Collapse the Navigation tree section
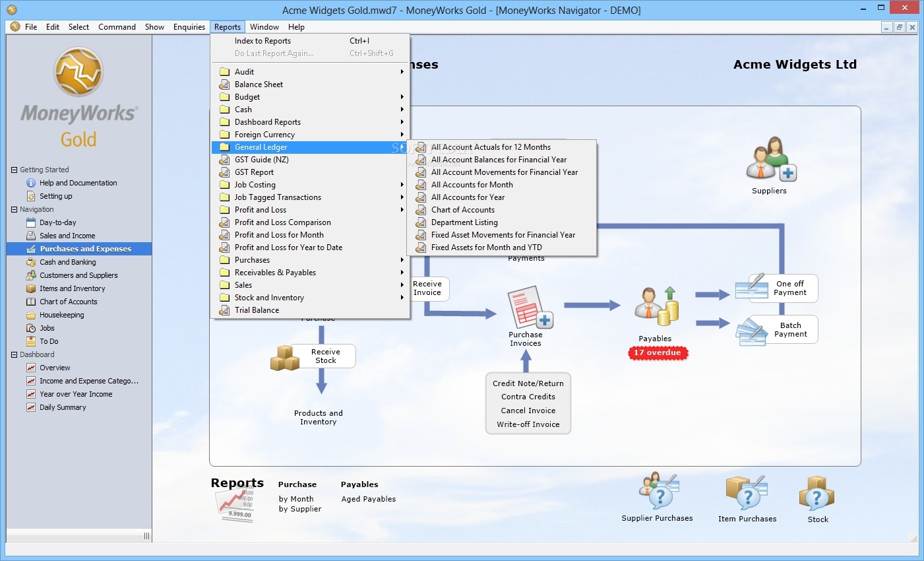Screen dimensions: 924x561 click(14, 209)
